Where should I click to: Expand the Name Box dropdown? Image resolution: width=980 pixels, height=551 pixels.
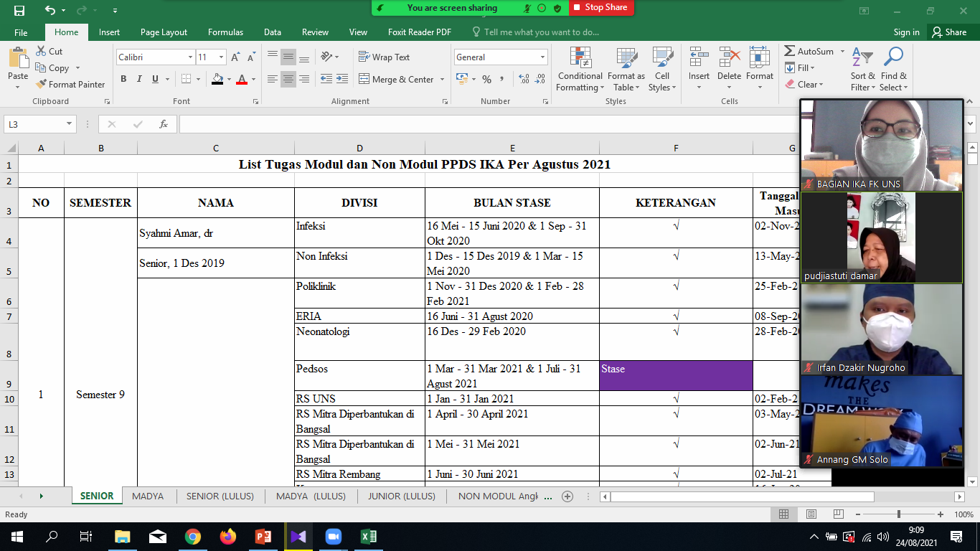tap(70, 124)
